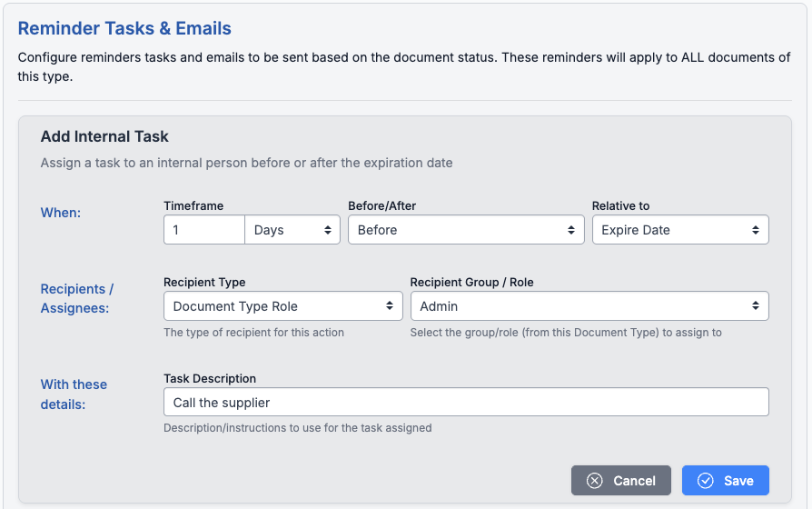Image resolution: width=812 pixels, height=509 pixels.
Task: Click the arrows icon on the Days selector
Action: [x=328, y=230]
